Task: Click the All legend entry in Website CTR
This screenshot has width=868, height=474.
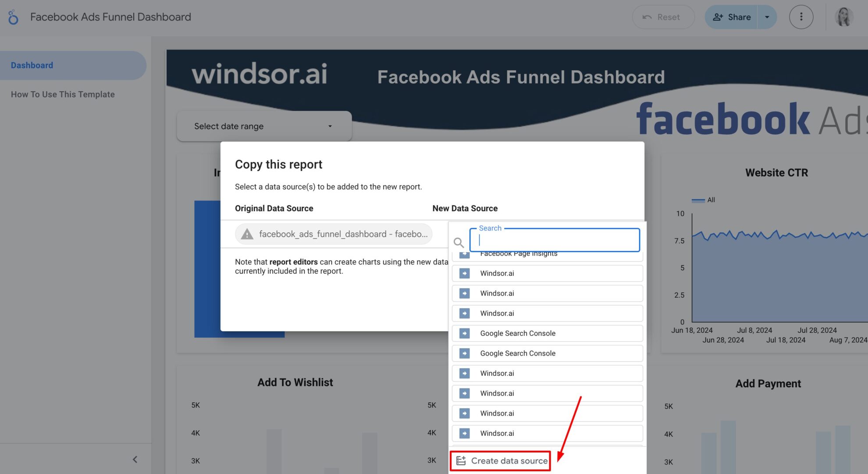Action: click(703, 200)
